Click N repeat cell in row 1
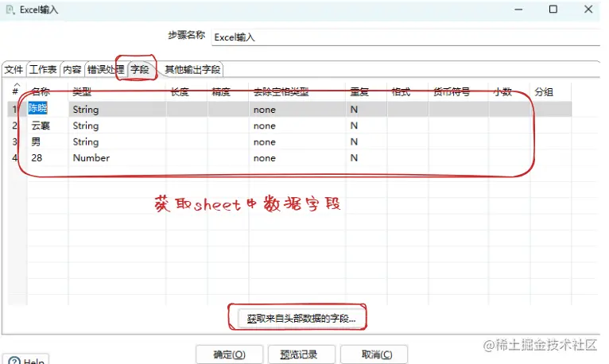 pyautogui.click(x=367, y=110)
